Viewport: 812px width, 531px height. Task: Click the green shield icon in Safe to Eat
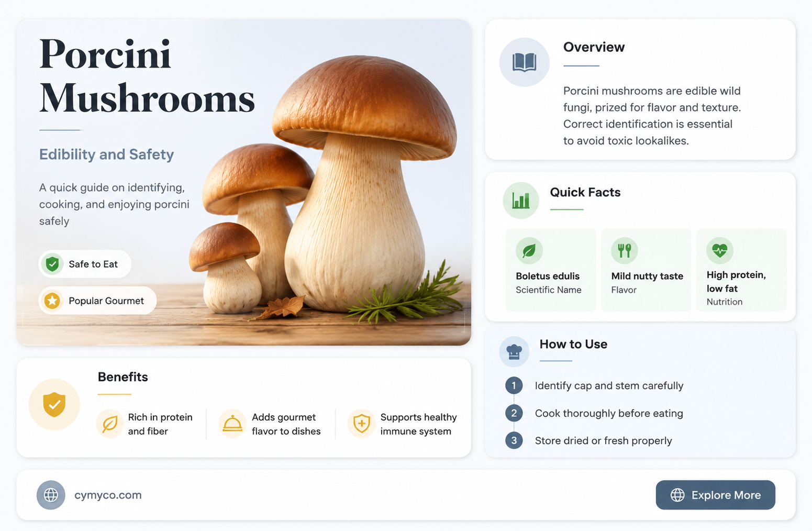pyautogui.click(x=52, y=264)
